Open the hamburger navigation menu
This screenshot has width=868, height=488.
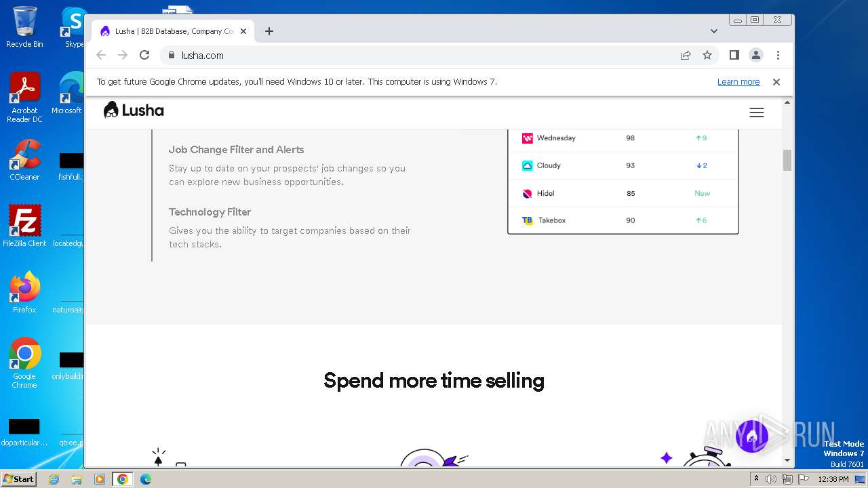pos(757,113)
